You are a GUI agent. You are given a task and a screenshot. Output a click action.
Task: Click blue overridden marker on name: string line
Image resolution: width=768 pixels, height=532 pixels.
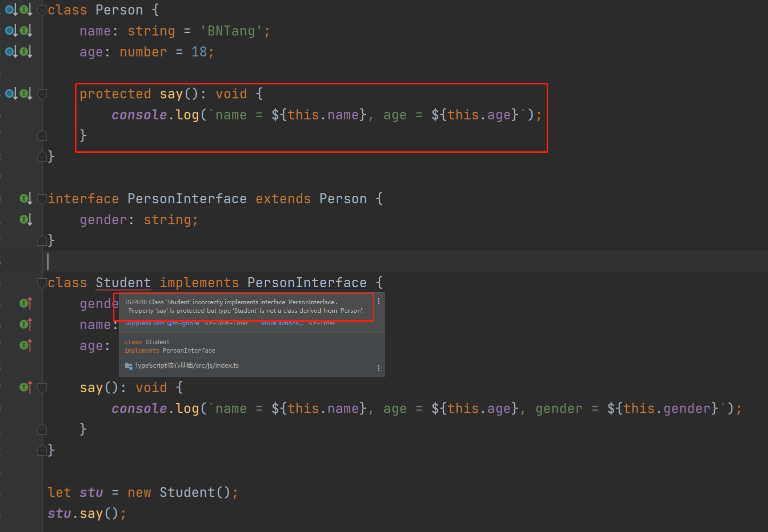click(11, 30)
